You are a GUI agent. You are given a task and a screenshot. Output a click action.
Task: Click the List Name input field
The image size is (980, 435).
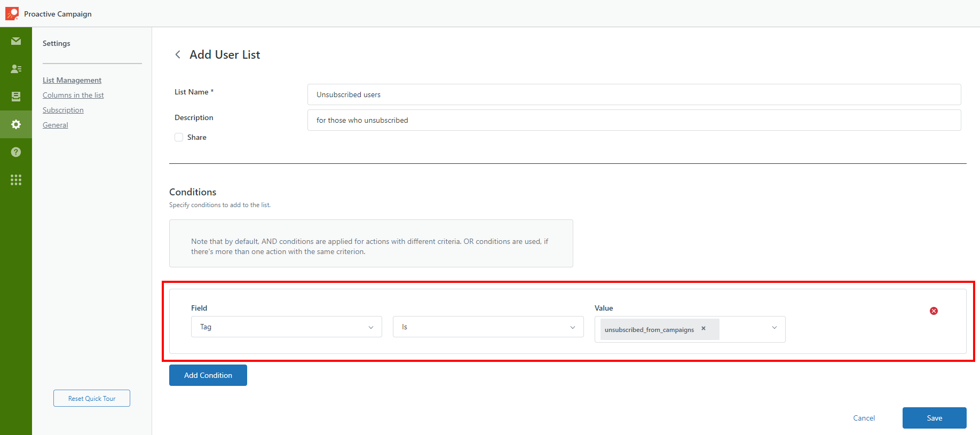[634, 94]
